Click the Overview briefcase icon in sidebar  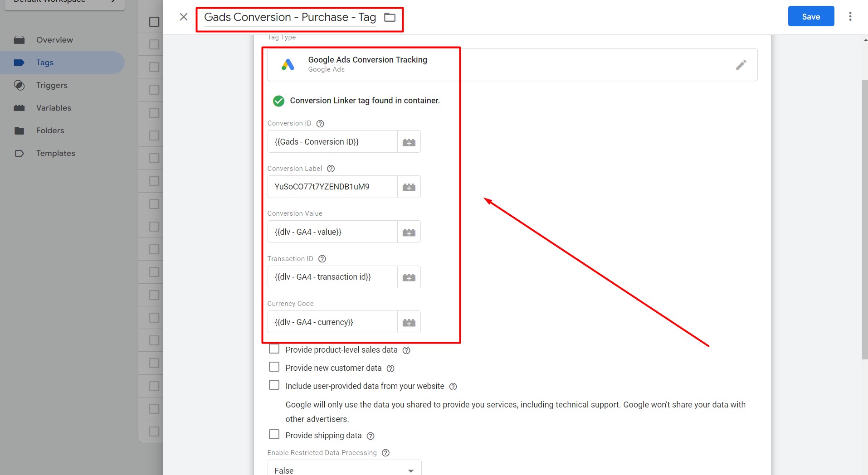(x=19, y=40)
